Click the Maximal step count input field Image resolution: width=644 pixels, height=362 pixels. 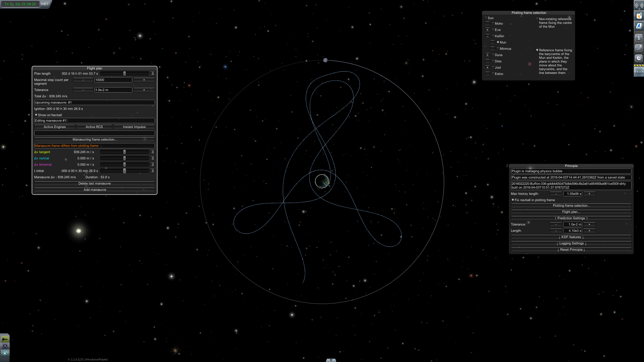[x=113, y=80]
